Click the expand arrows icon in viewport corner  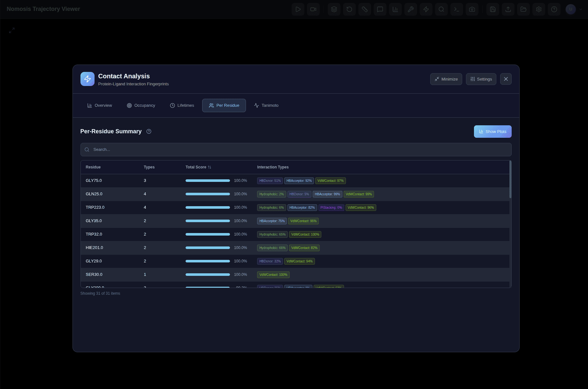point(12,30)
